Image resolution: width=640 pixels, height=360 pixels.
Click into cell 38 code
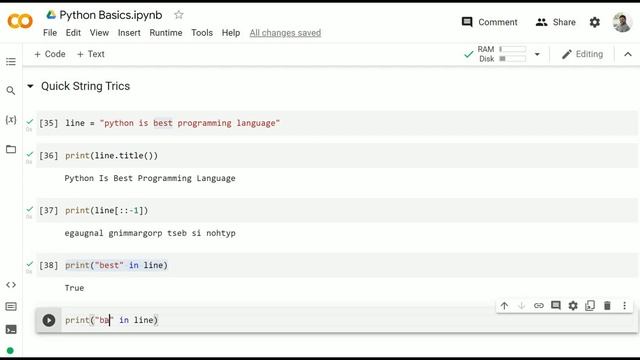116,265
